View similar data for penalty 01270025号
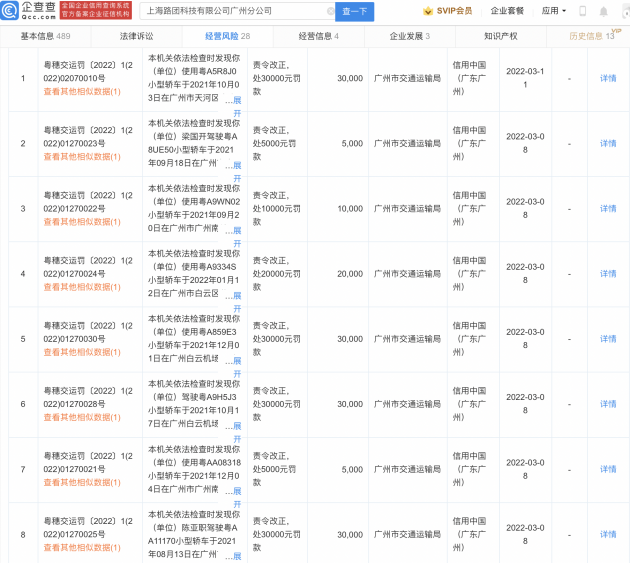The height and width of the screenshot is (563, 630). coord(82,547)
